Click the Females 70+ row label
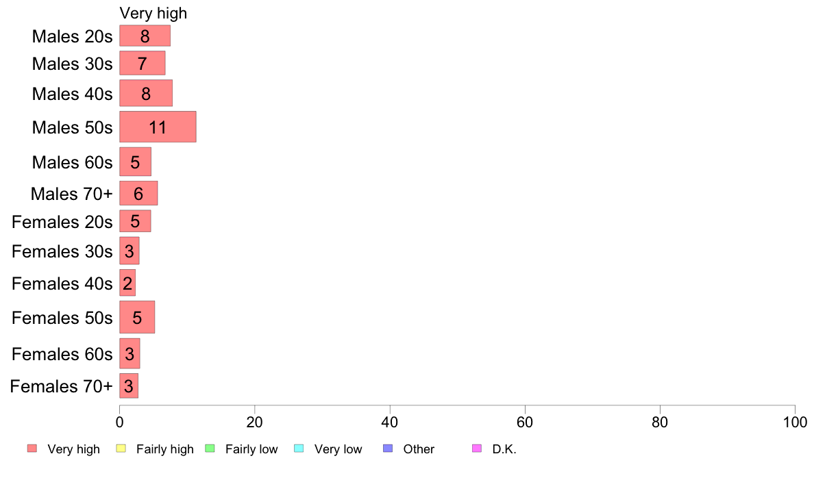Screen dimensions: 814x504 (61, 386)
